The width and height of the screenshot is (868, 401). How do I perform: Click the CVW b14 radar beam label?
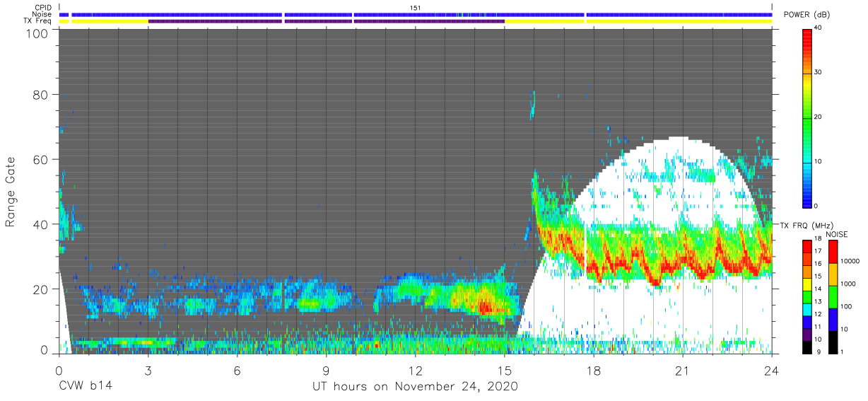(84, 387)
